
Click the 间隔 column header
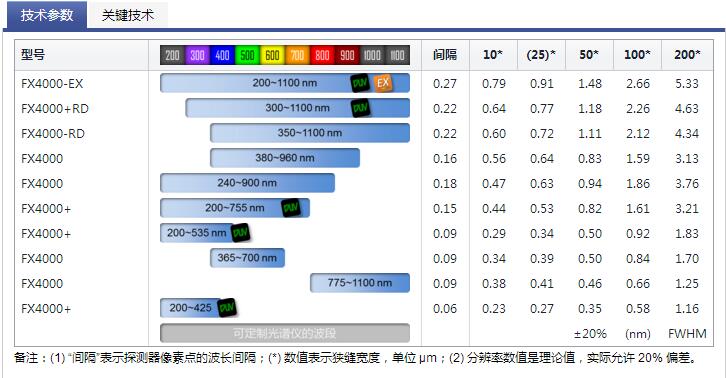pos(445,55)
